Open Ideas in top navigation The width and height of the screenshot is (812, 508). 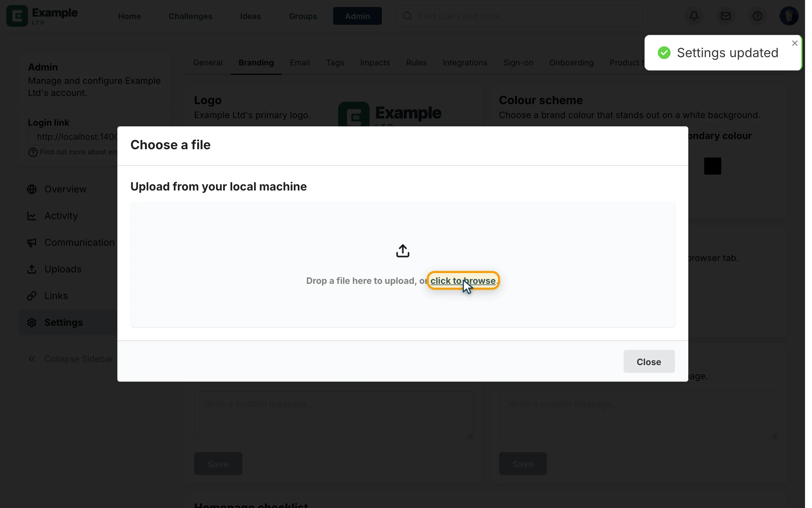250,16
